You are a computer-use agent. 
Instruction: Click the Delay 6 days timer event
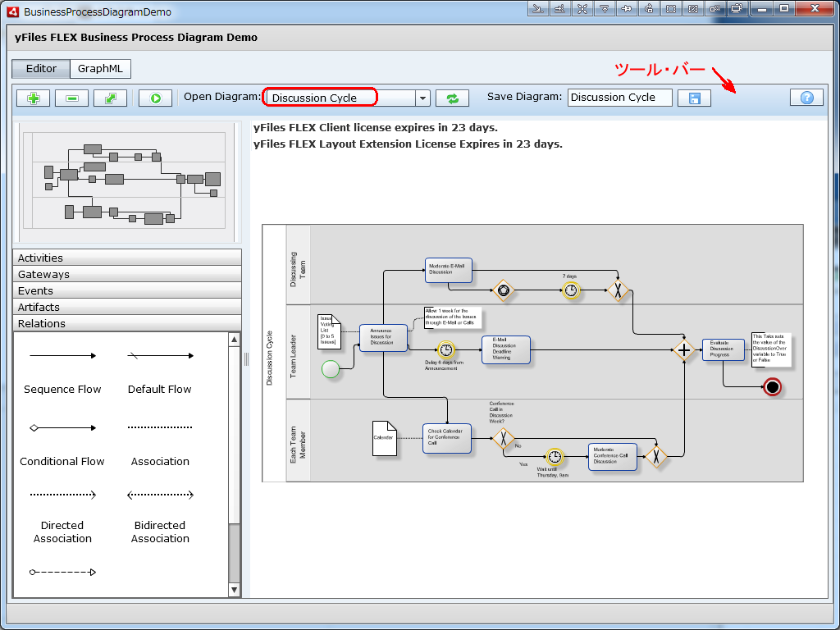445,350
